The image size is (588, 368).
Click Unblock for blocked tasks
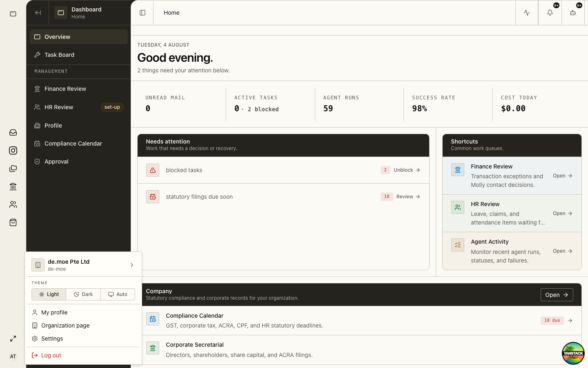[407, 170]
